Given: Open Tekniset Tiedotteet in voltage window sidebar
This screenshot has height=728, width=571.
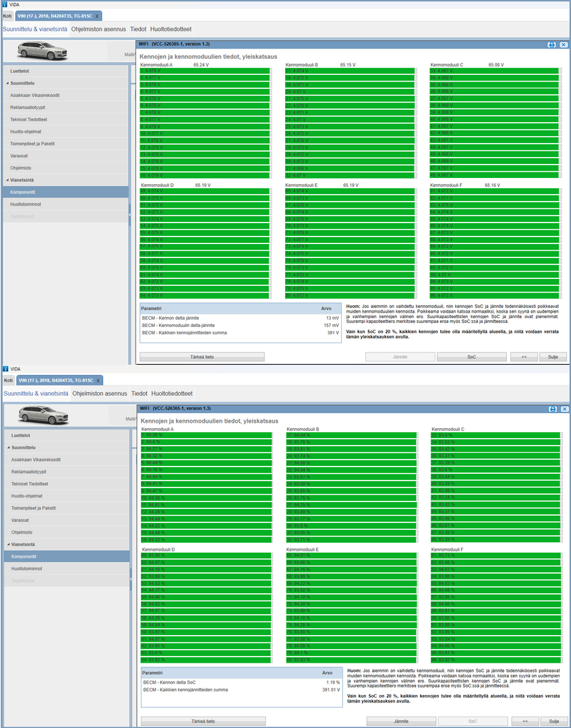Looking at the screenshot, I should click(x=65, y=119).
